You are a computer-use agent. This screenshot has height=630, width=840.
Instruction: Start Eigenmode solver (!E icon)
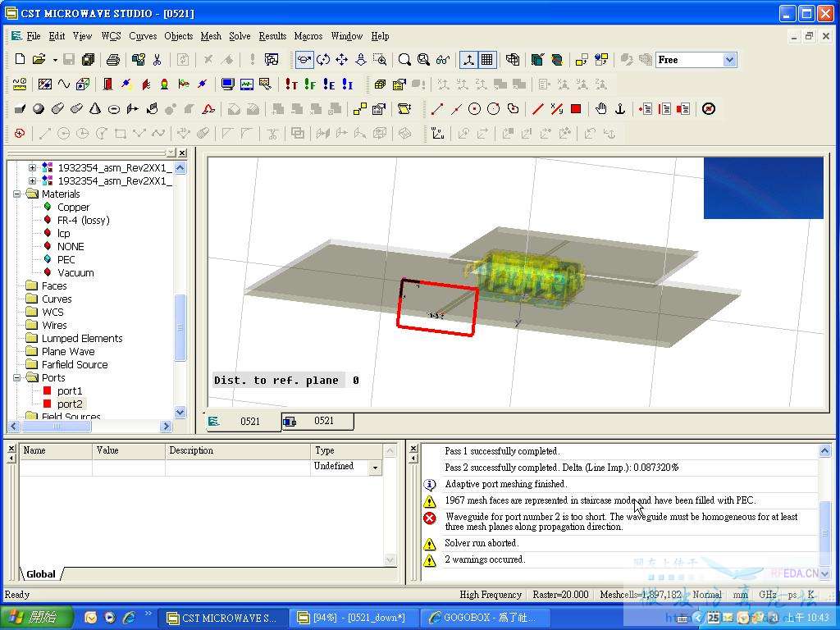(329, 84)
